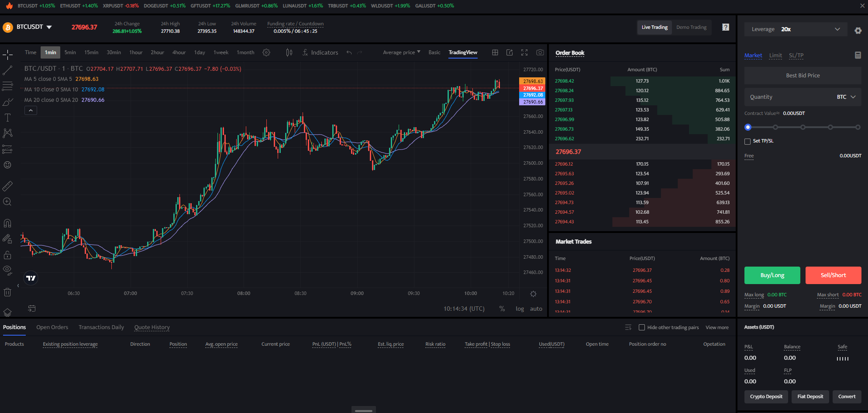Click the Fiat Deposit button
The width and height of the screenshot is (868, 413).
810,397
